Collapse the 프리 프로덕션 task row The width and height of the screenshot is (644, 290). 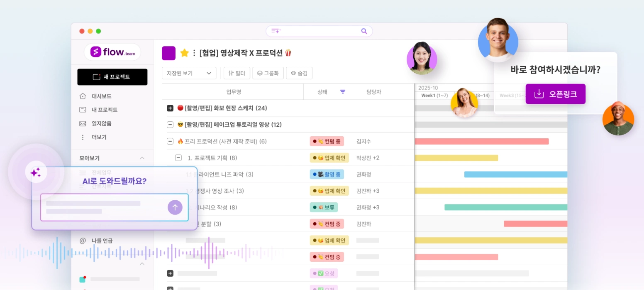(170, 141)
